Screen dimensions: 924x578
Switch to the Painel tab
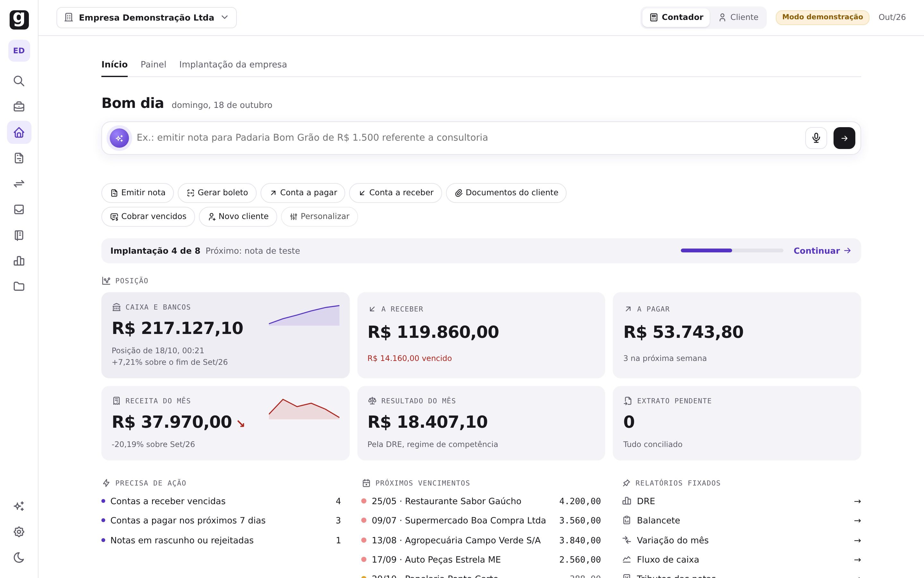point(153,65)
